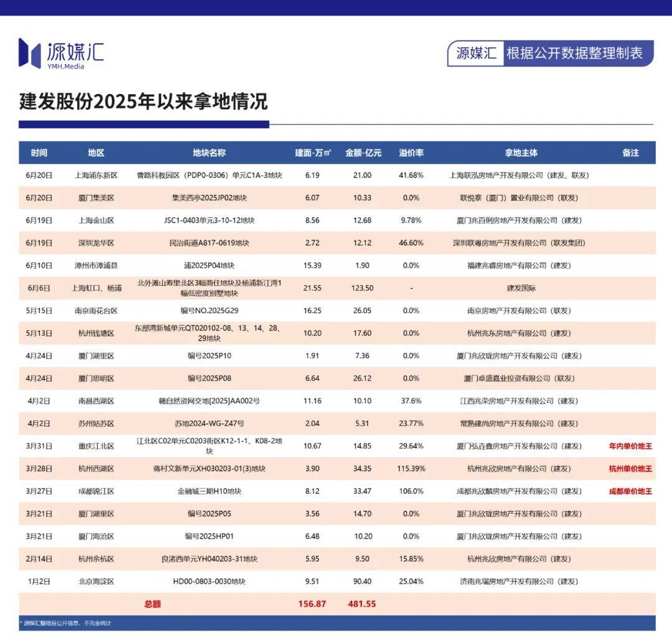Click 深圳联粤房地产开发有限公司 buyer cell
The width and height of the screenshot is (672, 642).
point(519,243)
